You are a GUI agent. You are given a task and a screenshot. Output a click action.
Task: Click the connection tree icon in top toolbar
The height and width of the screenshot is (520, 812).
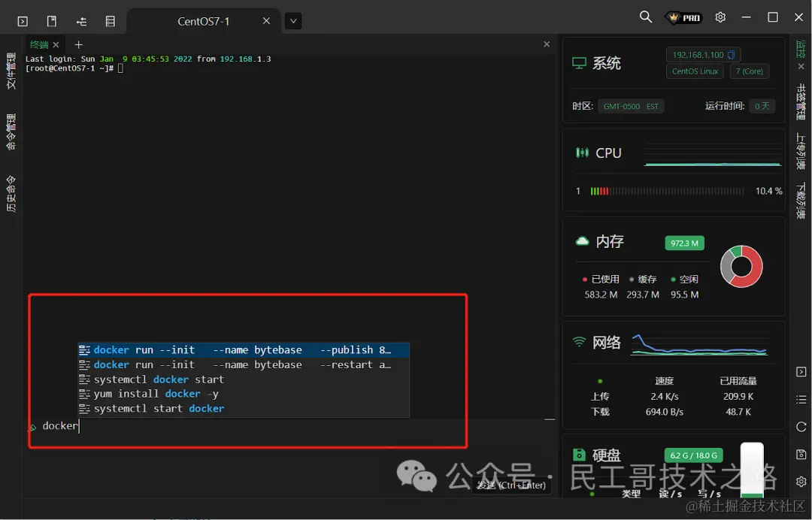point(81,21)
